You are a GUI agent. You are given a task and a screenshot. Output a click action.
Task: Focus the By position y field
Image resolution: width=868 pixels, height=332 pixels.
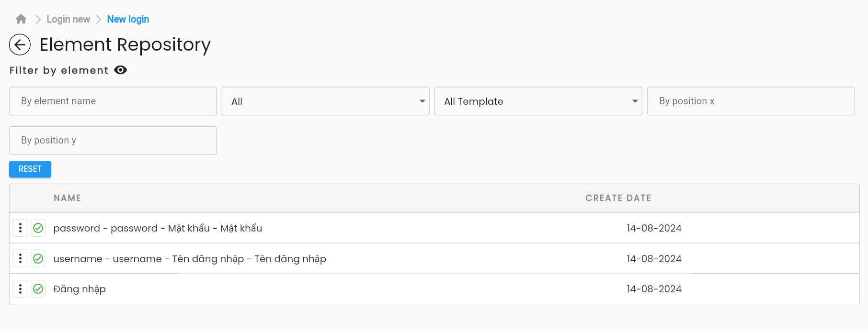coord(113,141)
